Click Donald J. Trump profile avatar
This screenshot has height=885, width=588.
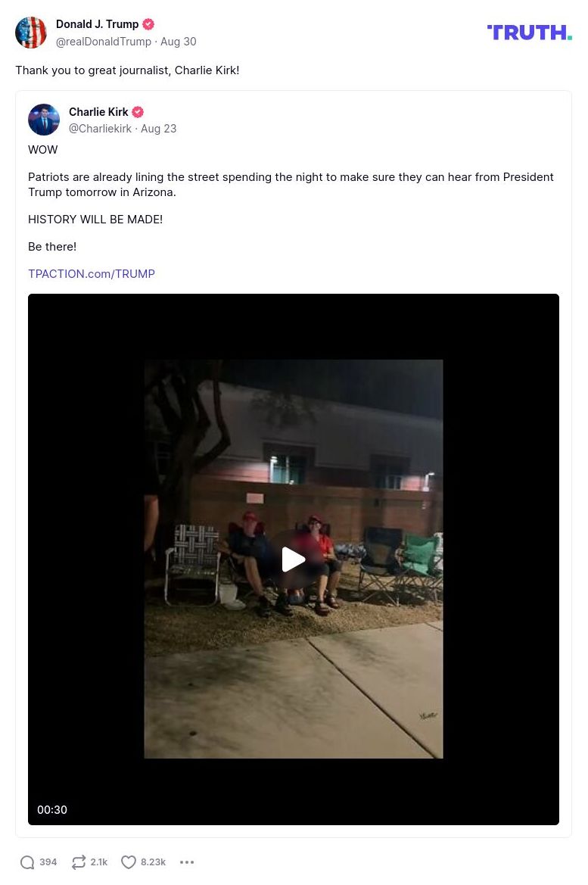[30, 32]
